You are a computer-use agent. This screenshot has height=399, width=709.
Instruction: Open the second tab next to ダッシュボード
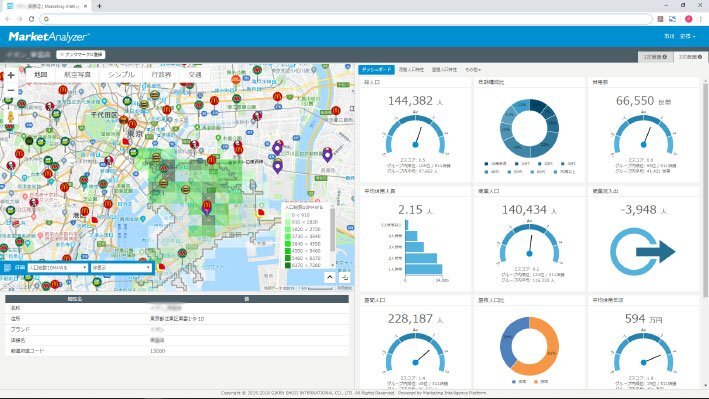(411, 70)
